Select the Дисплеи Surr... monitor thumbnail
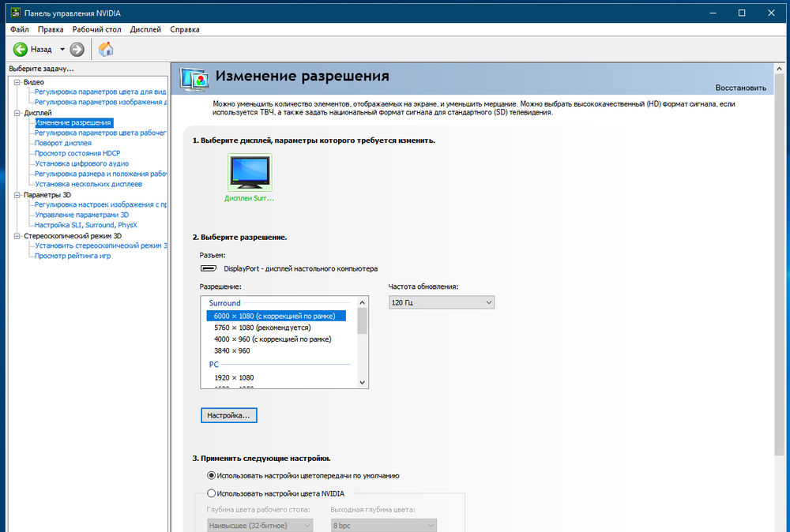This screenshot has height=532, width=790. point(250,173)
